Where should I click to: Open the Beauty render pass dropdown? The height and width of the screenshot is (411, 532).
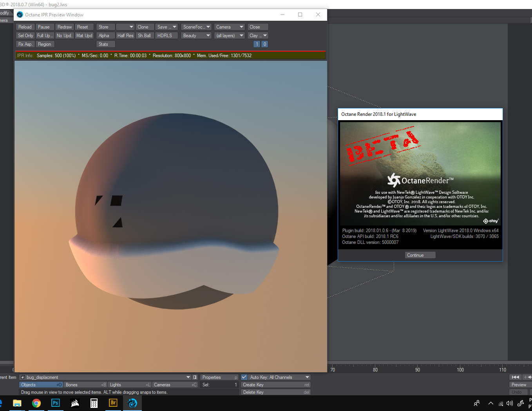point(196,36)
